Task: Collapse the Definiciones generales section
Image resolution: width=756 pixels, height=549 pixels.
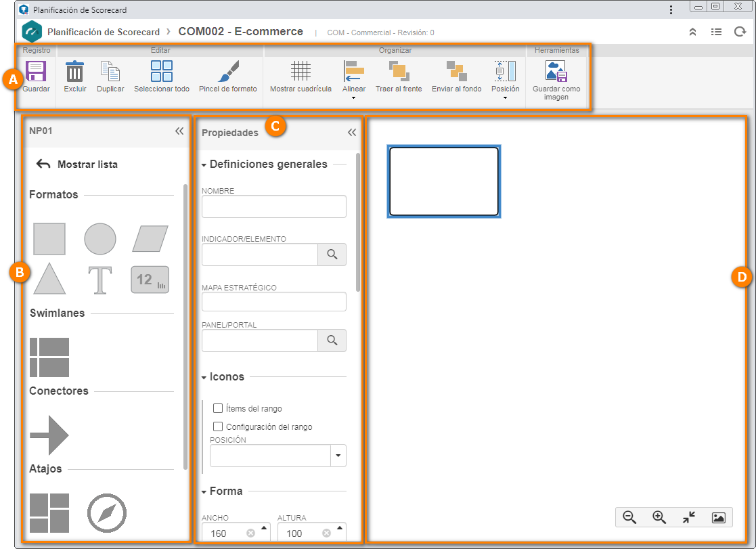Action: click(204, 165)
